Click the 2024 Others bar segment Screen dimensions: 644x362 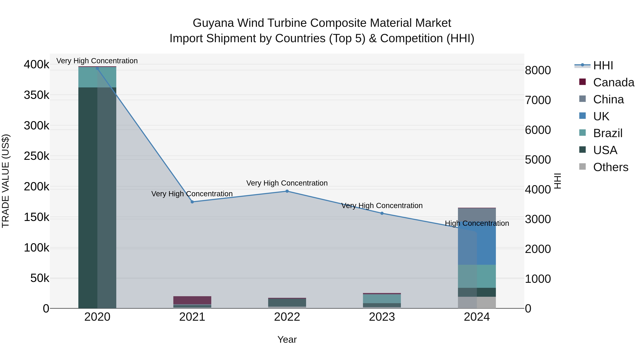[x=477, y=302]
